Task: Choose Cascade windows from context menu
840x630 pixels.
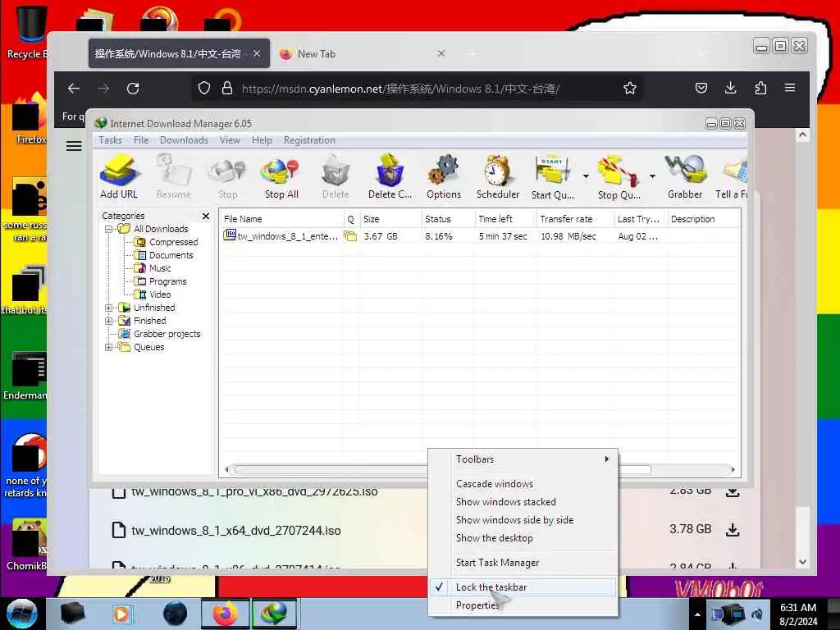Action: coord(523,484)
